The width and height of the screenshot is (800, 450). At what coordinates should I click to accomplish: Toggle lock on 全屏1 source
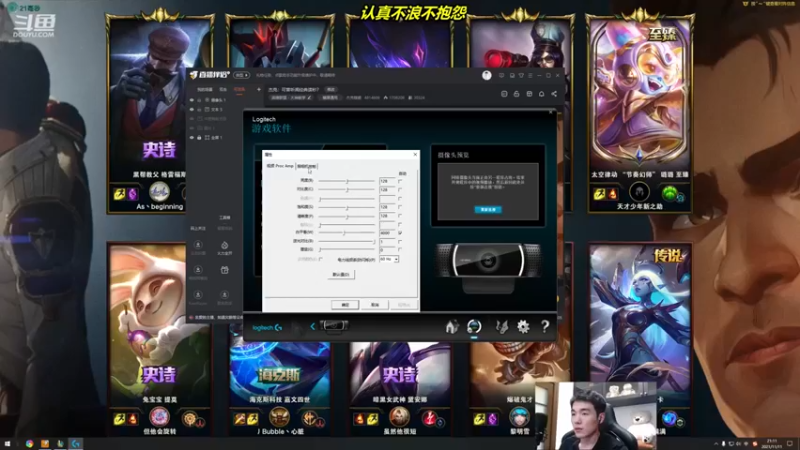pyautogui.click(x=199, y=138)
